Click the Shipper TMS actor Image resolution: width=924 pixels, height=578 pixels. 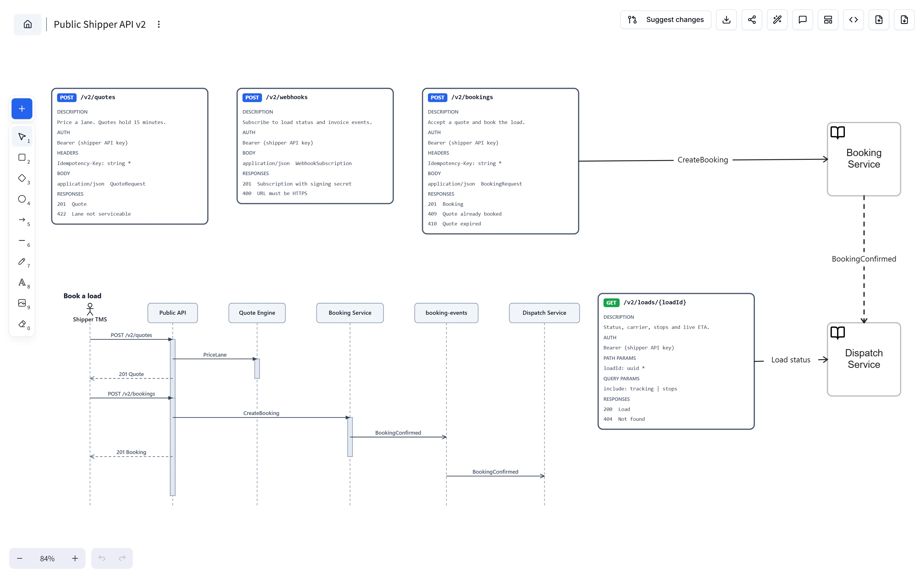point(90,313)
